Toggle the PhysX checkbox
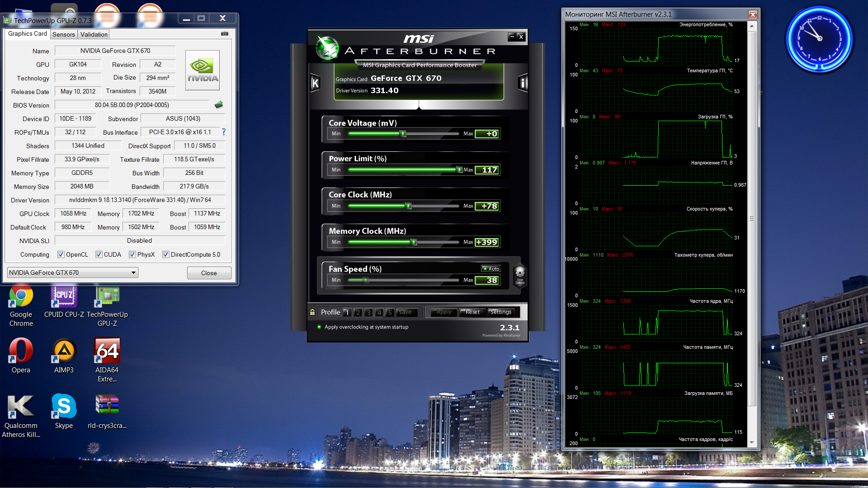 pos(132,254)
